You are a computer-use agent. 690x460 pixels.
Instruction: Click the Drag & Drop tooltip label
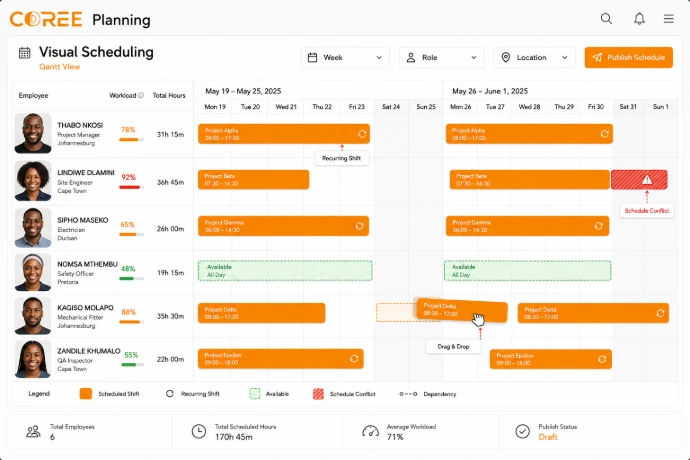453,346
